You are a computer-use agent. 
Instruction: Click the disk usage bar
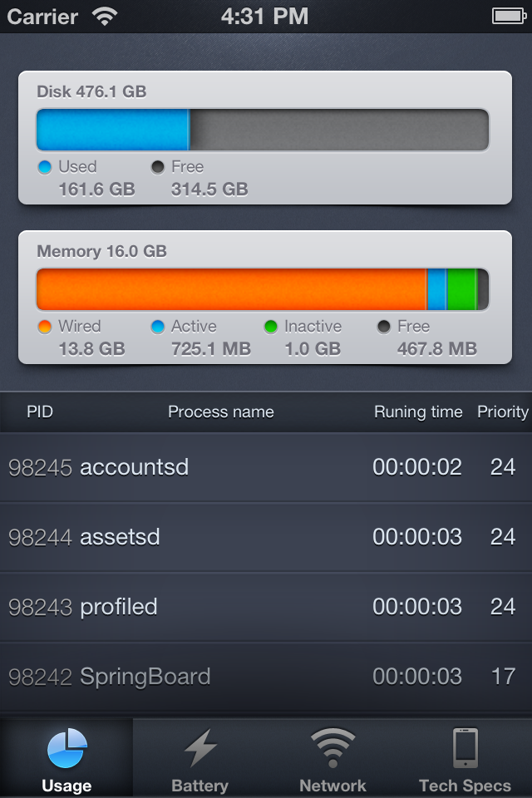tap(263, 130)
